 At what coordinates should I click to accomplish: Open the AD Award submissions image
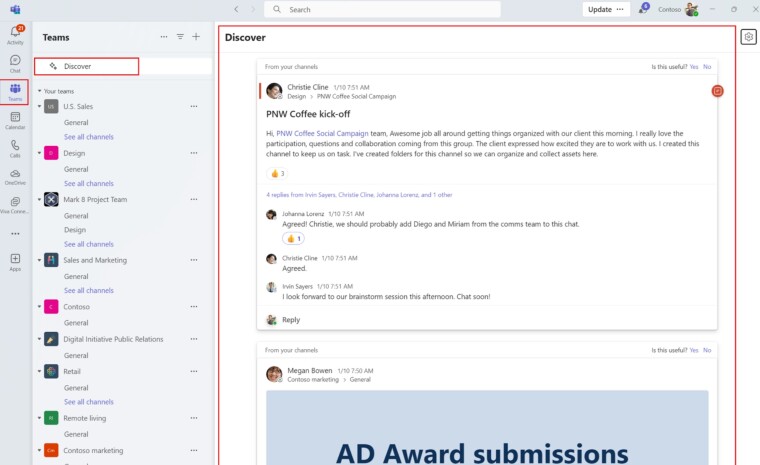point(487,428)
